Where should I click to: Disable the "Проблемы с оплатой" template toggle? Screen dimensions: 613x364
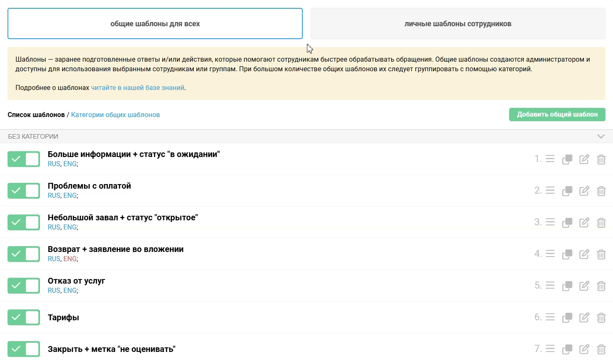tap(24, 191)
